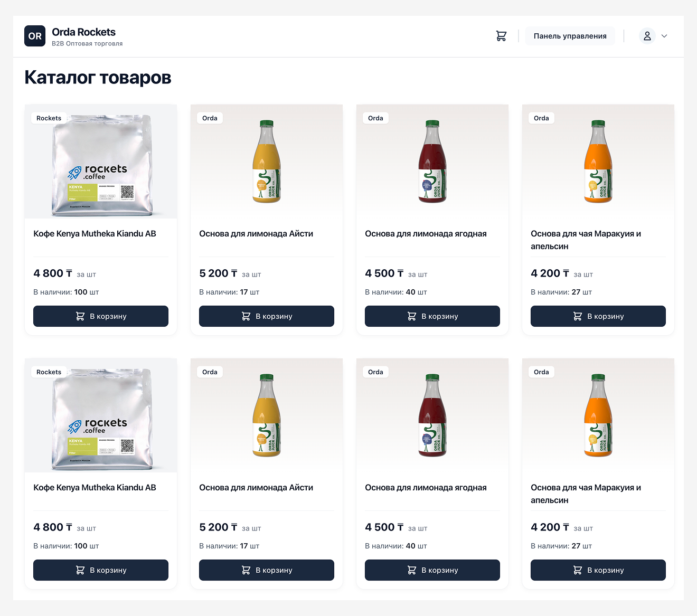
Task: Add top-row Кофе Kenya to cart
Action: tap(101, 316)
